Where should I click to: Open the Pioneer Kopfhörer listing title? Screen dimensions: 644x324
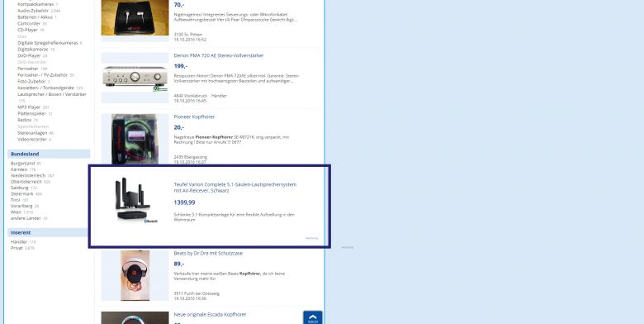(x=194, y=117)
